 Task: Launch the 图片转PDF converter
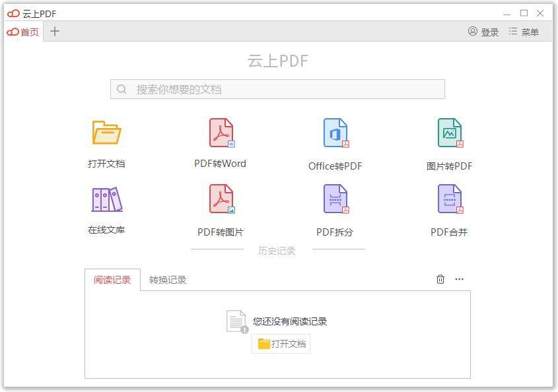coord(449,141)
